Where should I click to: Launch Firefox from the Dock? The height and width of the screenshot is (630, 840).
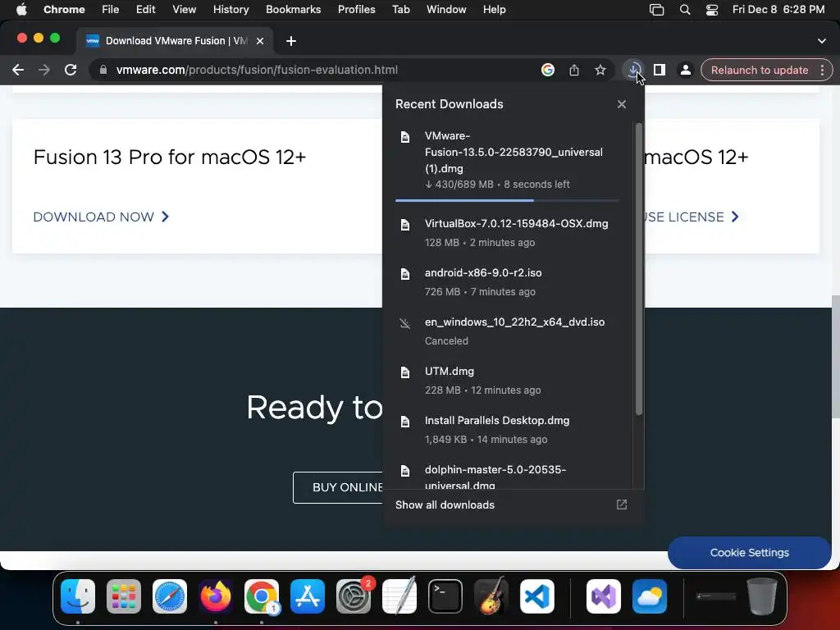(216, 596)
